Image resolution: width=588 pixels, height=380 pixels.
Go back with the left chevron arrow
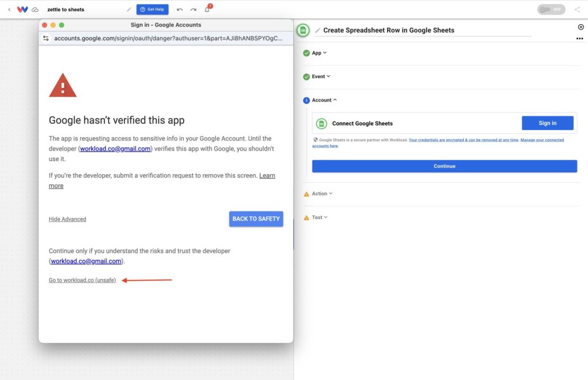[9, 9]
